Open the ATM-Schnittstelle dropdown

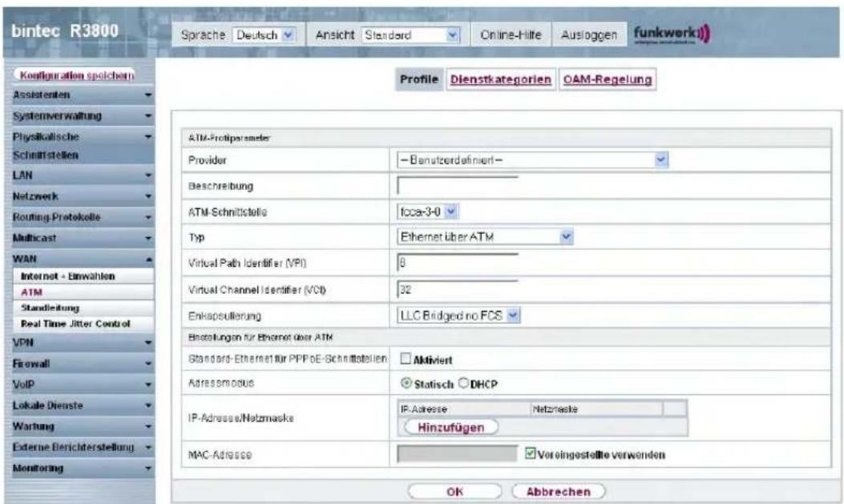point(427,212)
